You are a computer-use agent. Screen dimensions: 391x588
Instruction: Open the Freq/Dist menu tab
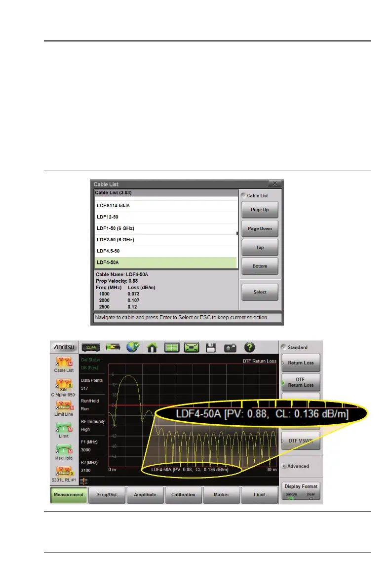click(x=107, y=495)
